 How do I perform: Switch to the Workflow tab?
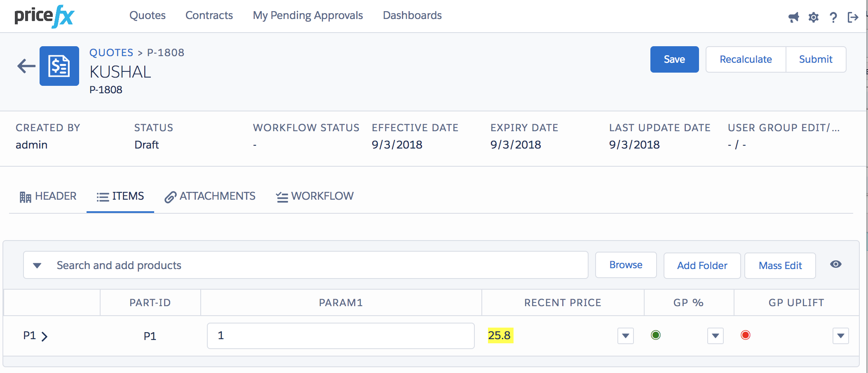(314, 196)
